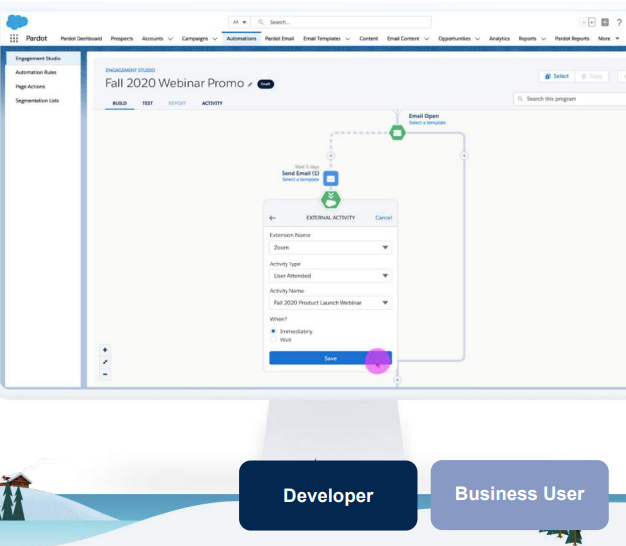
Task: Expand the Email Templates nav chevron
Action: click(348, 39)
